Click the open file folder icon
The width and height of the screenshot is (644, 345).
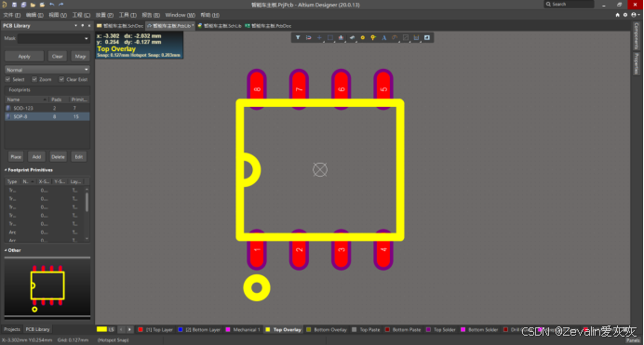coord(33,5)
